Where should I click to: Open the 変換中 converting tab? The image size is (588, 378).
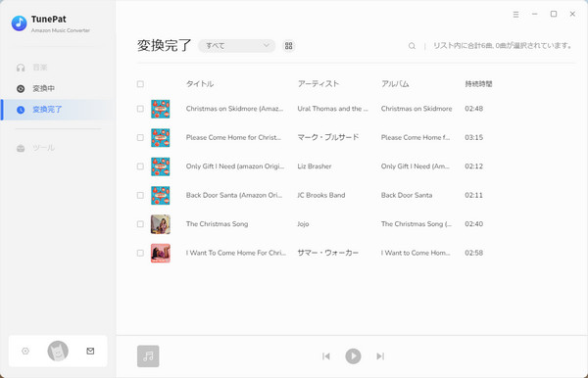(x=35, y=88)
